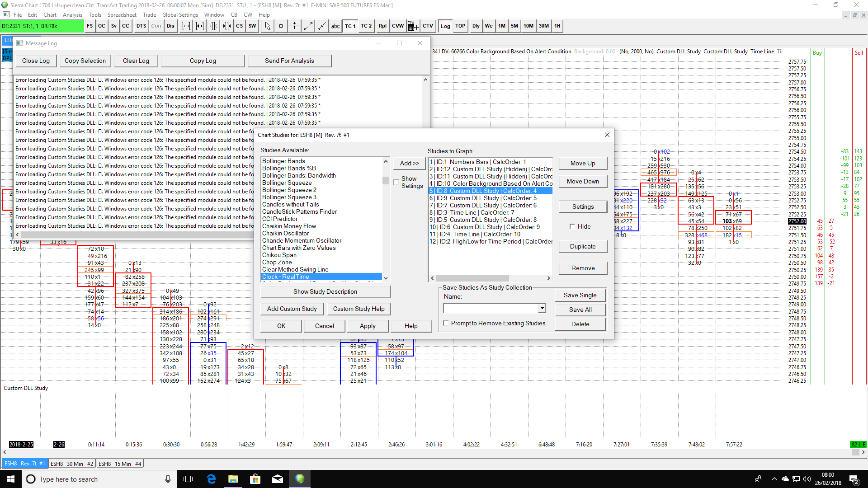
Task: Select the chart values crosshair tool
Action: (281, 26)
